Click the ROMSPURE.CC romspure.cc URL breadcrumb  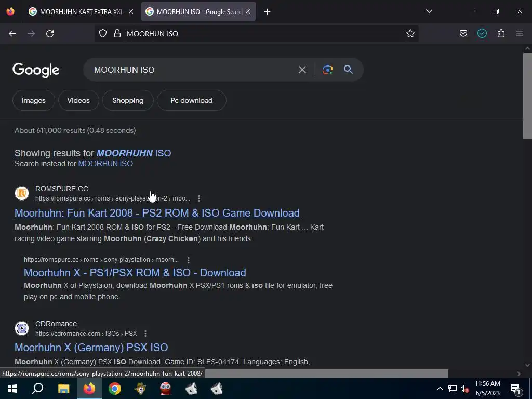(x=113, y=198)
